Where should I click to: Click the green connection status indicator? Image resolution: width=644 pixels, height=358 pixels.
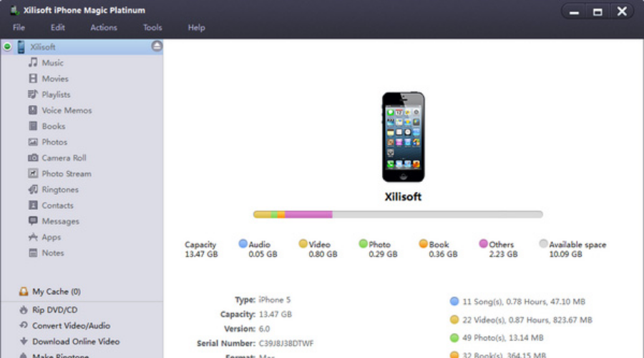(7, 47)
